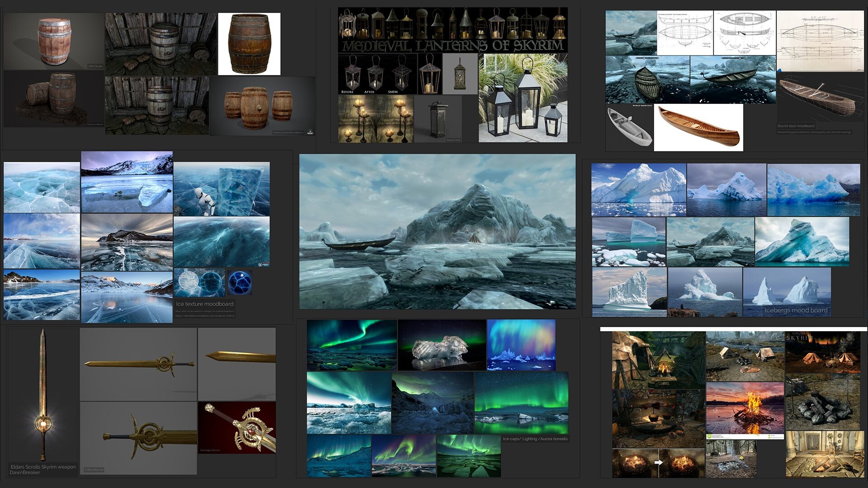Select the 'Ice-caps/ Lighting /Aurora borealis' label
868x488 pixels.
[x=535, y=439]
